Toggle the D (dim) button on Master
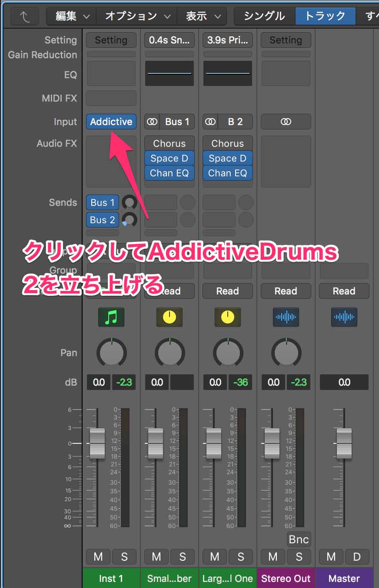 click(x=357, y=557)
